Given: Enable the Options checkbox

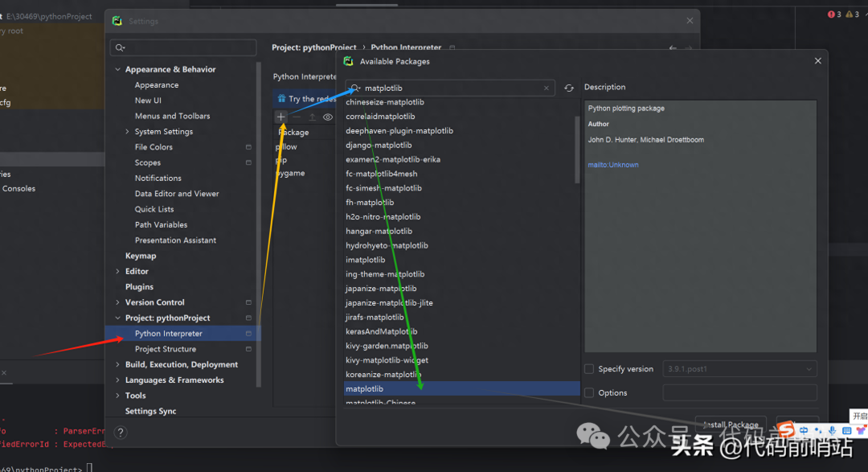Looking at the screenshot, I should tap(589, 392).
